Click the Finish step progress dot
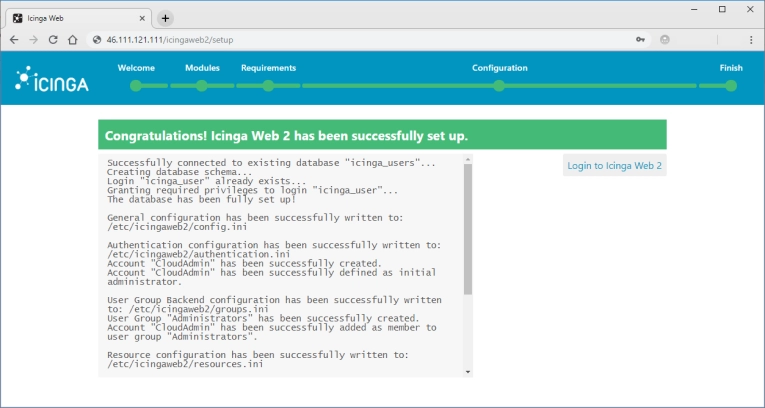The height and width of the screenshot is (408, 765). pyautogui.click(x=731, y=86)
